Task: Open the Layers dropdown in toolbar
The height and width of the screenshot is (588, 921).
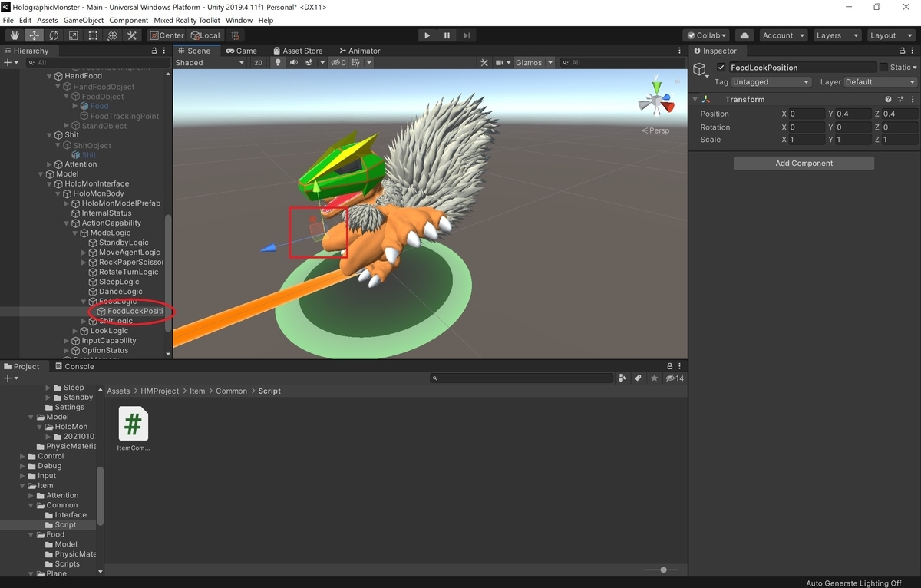Action: tap(836, 35)
